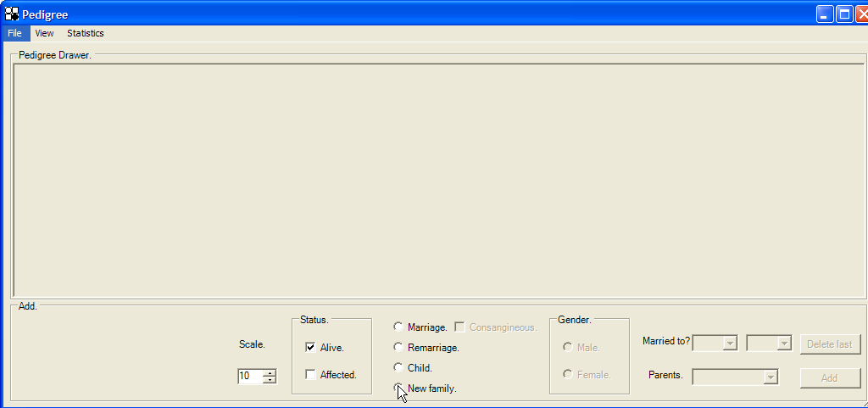Image resolution: width=868 pixels, height=408 pixels.
Task: Toggle the Alive checkbox
Action: coord(310,348)
